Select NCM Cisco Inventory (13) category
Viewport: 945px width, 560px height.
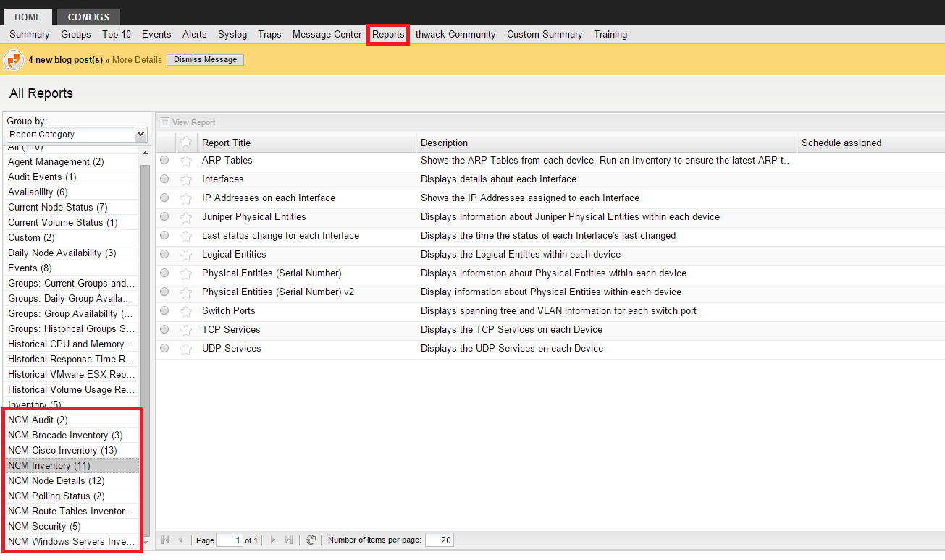click(x=72, y=451)
